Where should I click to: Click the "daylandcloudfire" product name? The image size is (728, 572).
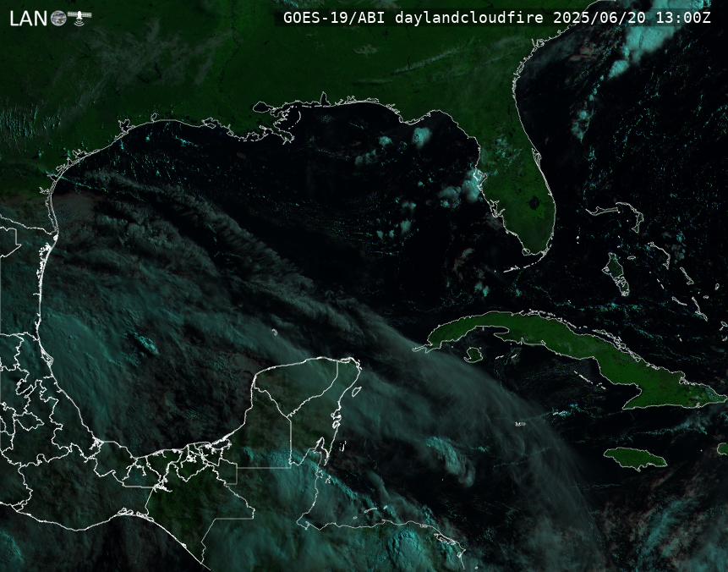click(x=469, y=18)
